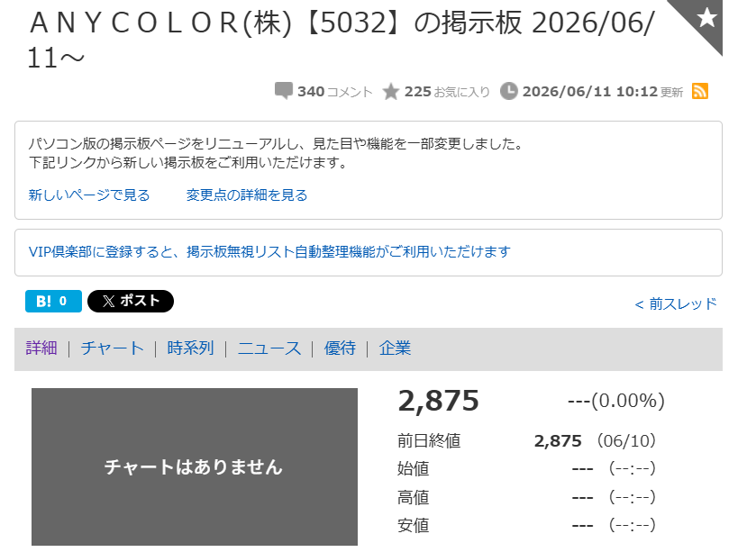
Task: Switch to the チャート tab
Action: tap(113, 348)
